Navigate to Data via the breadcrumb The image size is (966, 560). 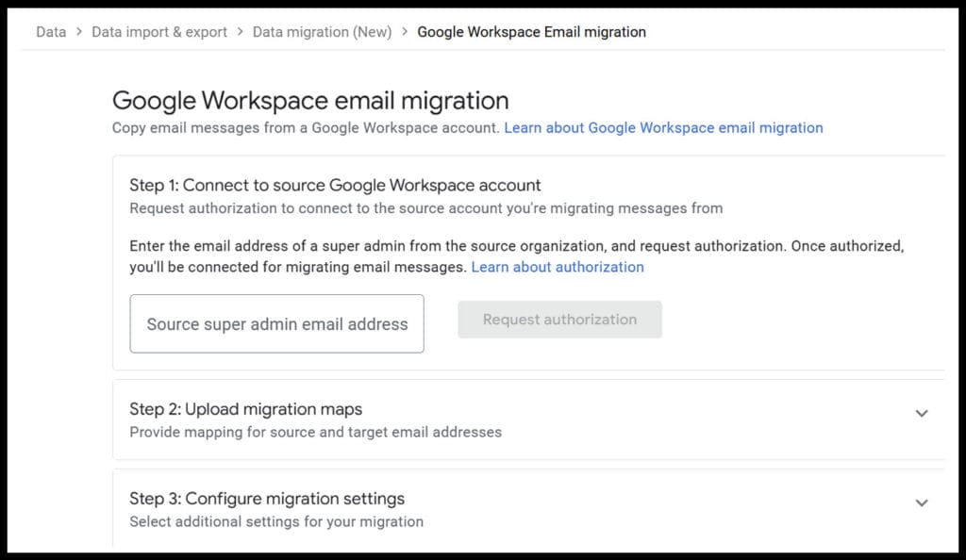coord(49,31)
